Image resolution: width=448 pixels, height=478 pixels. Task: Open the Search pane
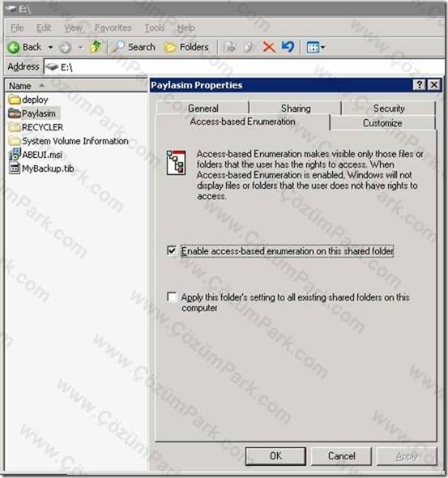click(134, 47)
